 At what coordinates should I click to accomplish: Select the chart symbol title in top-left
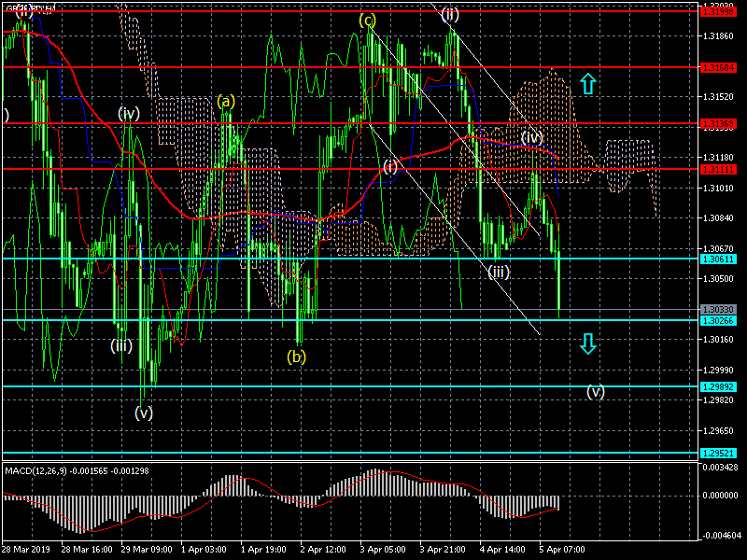click(30, 8)
